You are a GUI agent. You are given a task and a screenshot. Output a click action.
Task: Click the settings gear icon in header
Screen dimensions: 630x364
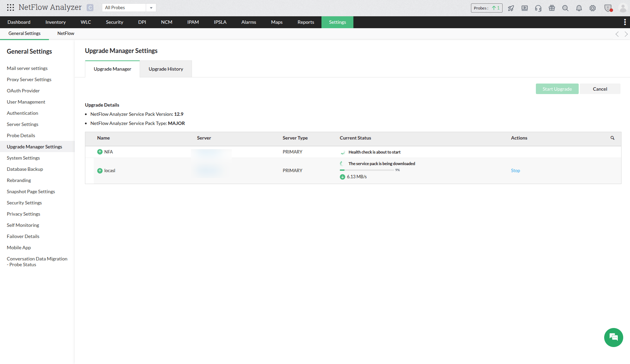(x=593, y=8)
